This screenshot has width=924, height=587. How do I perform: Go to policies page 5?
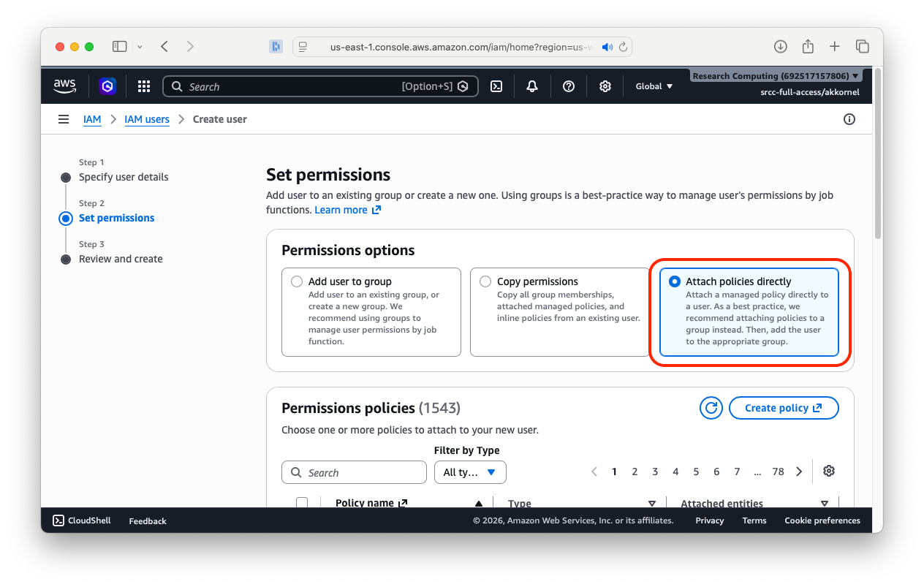(x=696, y=472)
